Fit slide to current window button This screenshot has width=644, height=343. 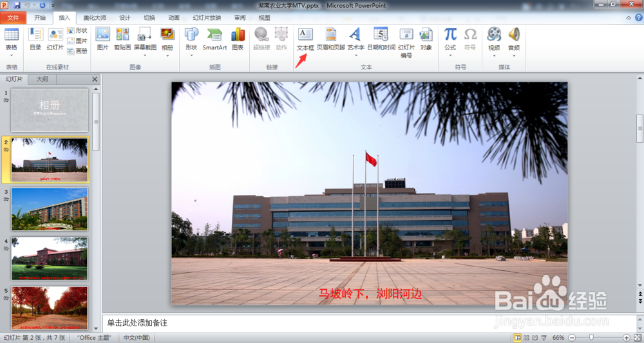(637, 338)
